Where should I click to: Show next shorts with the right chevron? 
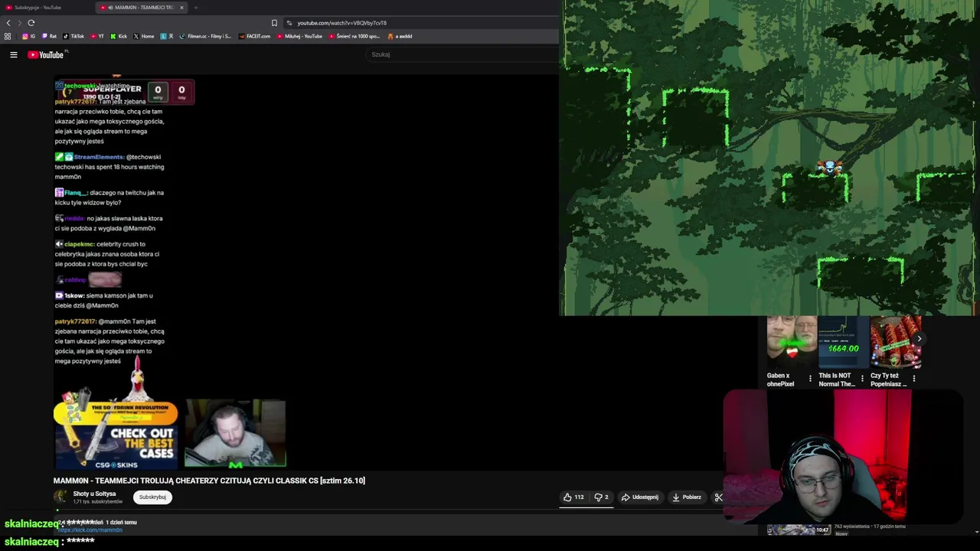(x=919, y=338)
